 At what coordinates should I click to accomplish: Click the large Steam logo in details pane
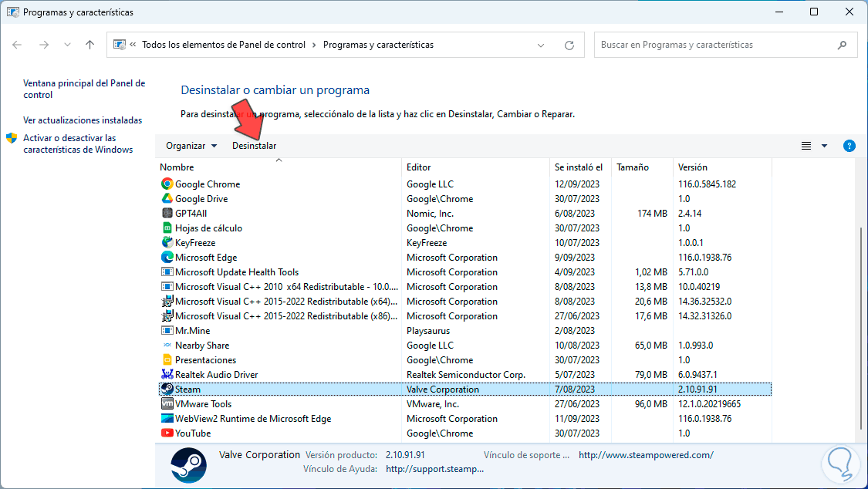point(189,465)
